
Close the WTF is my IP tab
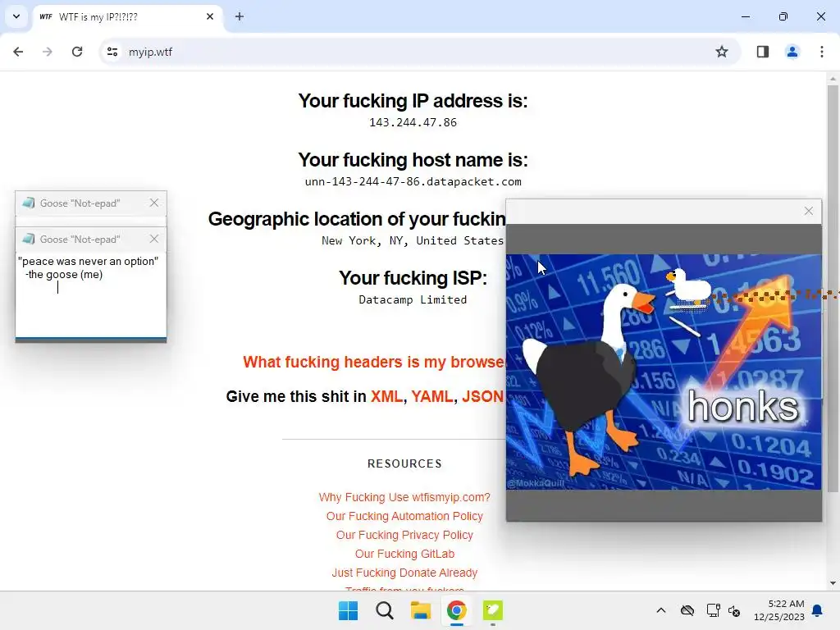click(x=210, y=16)
